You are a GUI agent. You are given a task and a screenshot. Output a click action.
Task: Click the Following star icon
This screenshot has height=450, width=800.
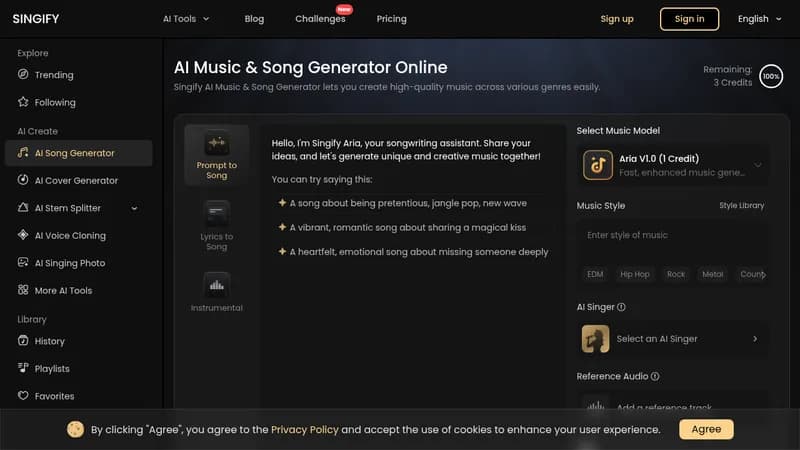point(23,102)
